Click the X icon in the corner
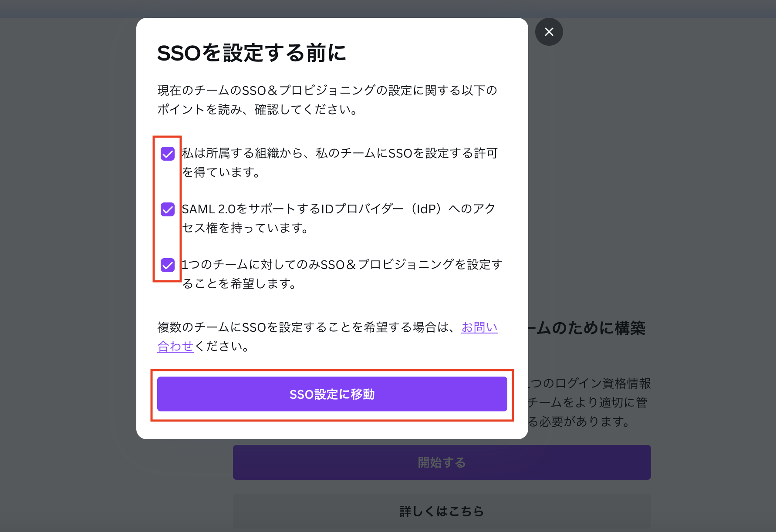The height and width of the screenshot is (532, 776). tap(549, 32)
